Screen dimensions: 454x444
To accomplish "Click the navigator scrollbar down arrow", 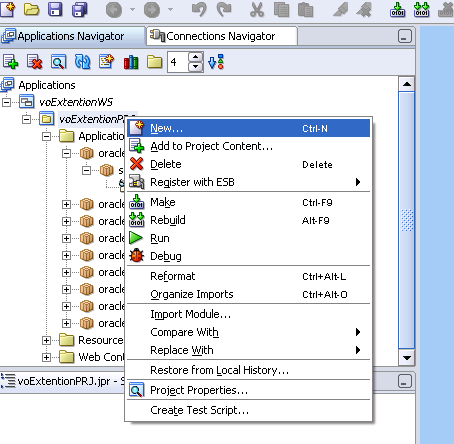I will pyautogui.click(x=407, y=358).
